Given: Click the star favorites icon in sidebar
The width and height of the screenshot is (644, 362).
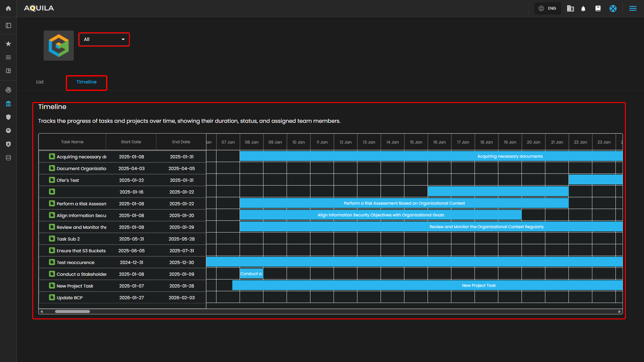Looking at the screenshot, I should (8, 44).
